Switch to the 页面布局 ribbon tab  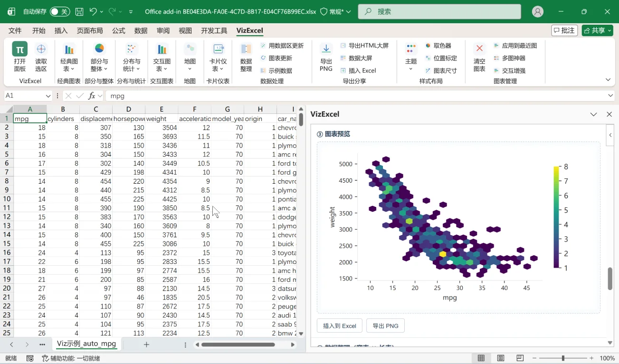[x=90, y=30]
